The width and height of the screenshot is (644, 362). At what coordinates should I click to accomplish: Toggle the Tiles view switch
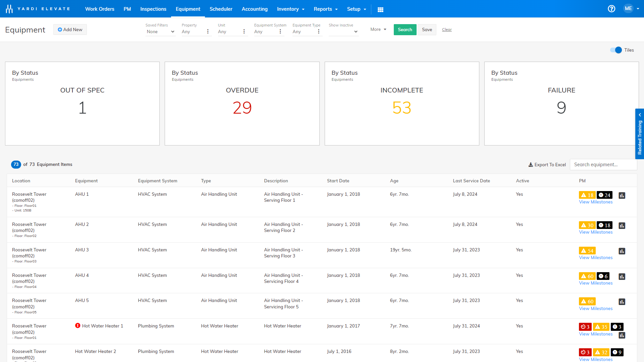[x=616, y=50]
